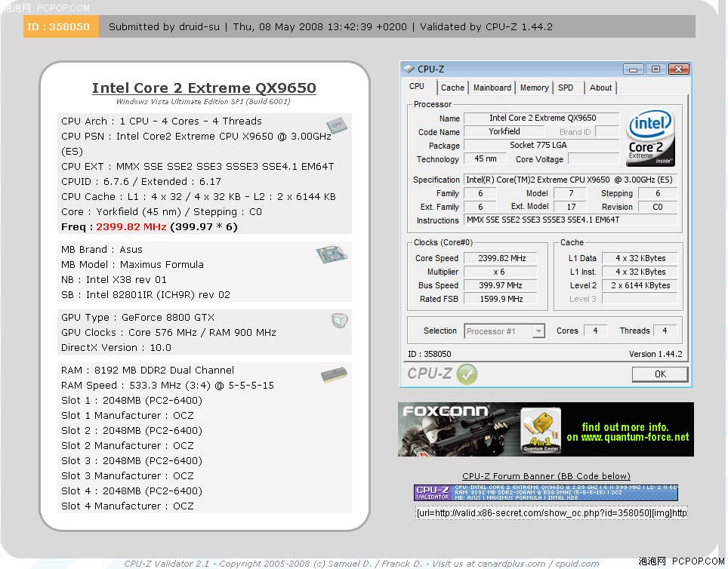Click the Level 2 cache 2 x 6144 KBytes
The height and width of the screenshot is (569, 728).
coord(640,285)
